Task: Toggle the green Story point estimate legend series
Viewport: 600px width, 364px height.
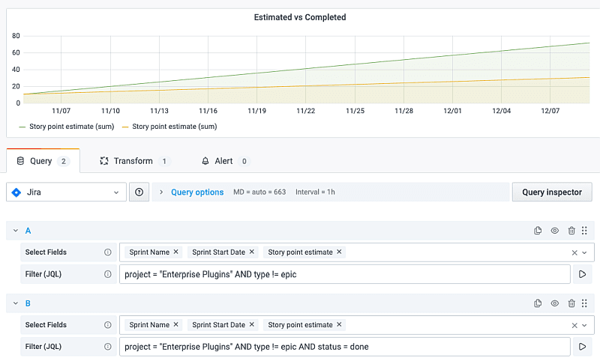Action: click(67, 127)
